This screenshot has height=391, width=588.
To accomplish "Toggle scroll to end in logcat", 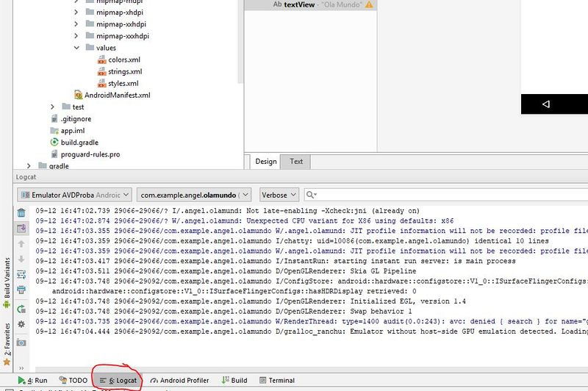I will pyautogui.click(x=21, y=228).
